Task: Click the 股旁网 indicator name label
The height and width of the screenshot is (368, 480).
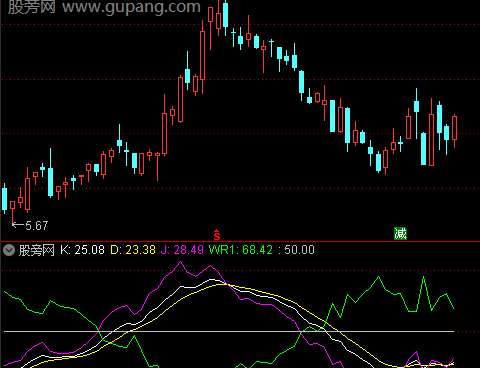Action: click(37, 250)
